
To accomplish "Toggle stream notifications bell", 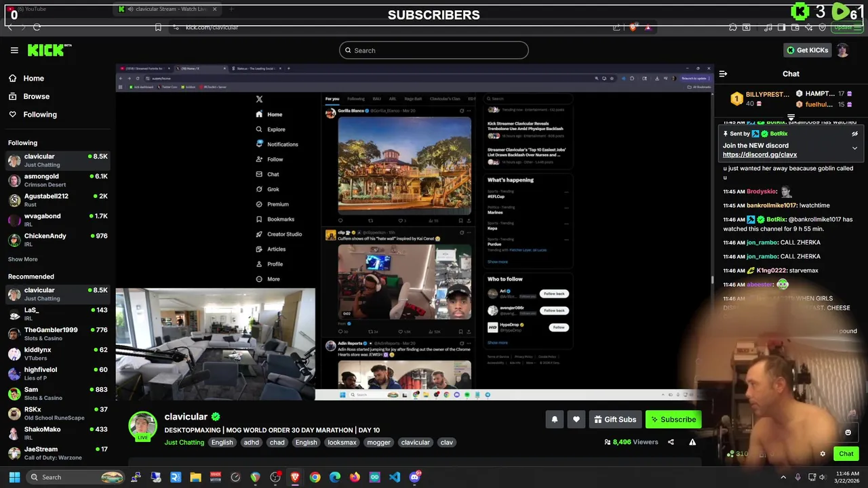I will (x=554, y=420).
